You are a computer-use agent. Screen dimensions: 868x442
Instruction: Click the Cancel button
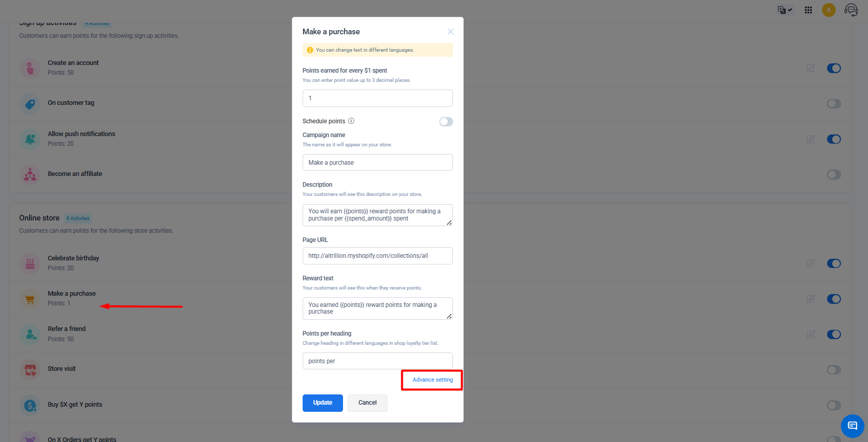368,403
